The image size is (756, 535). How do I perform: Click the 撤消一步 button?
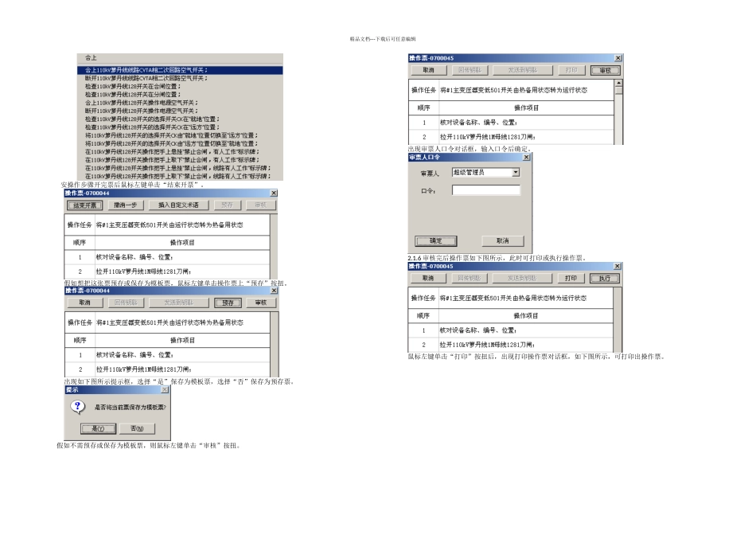point(122,205)
